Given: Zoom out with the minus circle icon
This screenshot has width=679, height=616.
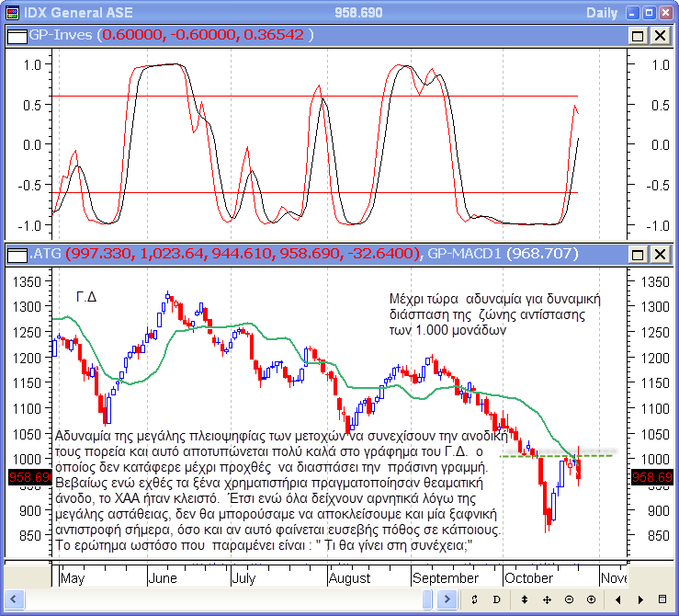Looking at the screenshot, I should pos(569,599).
